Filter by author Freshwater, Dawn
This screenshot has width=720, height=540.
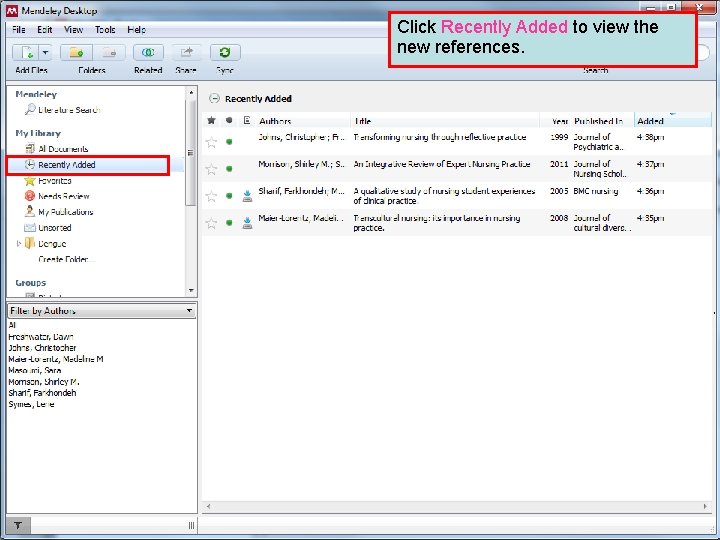(x=41, y=337)
